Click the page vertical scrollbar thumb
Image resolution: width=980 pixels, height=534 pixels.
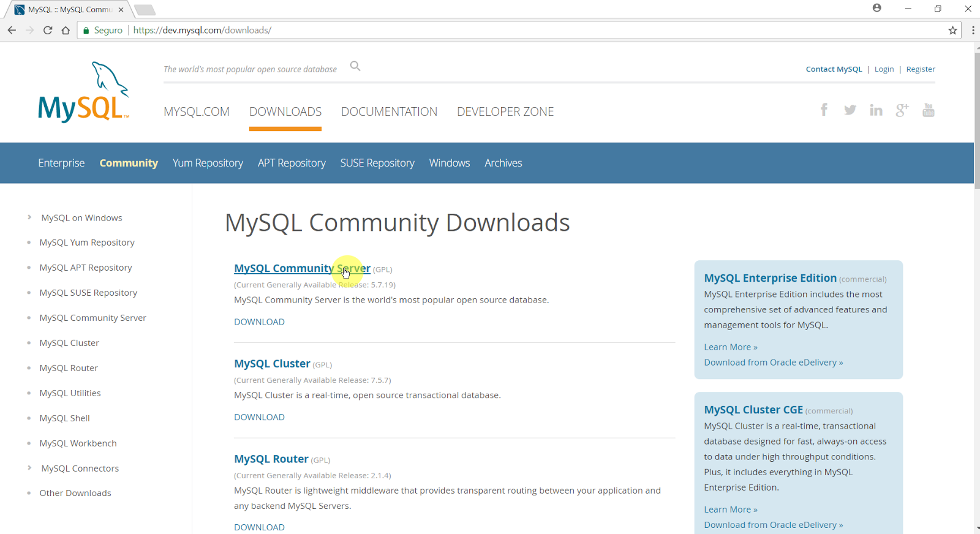977,121
